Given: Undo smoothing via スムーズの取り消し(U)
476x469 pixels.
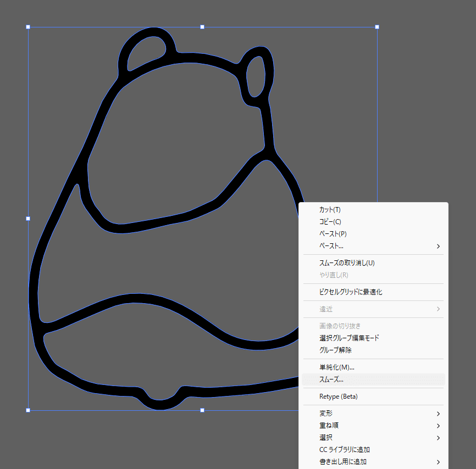Looking at the screenshot, I should pyautogui.click(x=373, y=263).
